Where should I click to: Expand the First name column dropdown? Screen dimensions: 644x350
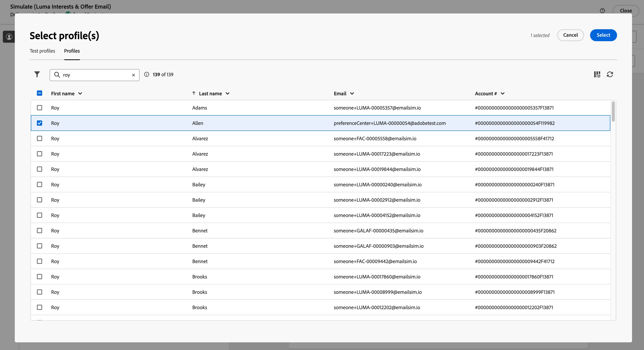[80, 94]
